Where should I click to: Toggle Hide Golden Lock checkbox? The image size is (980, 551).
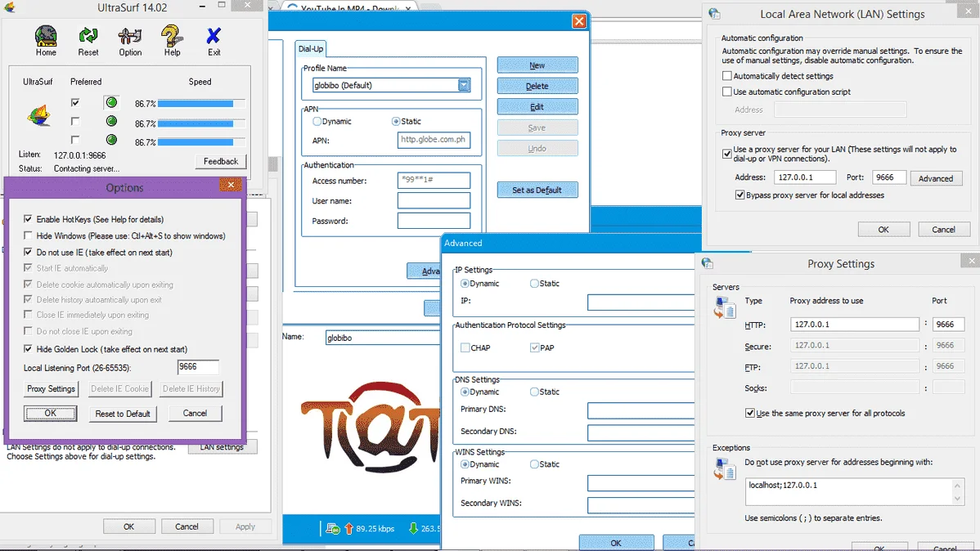click(28, 348)
